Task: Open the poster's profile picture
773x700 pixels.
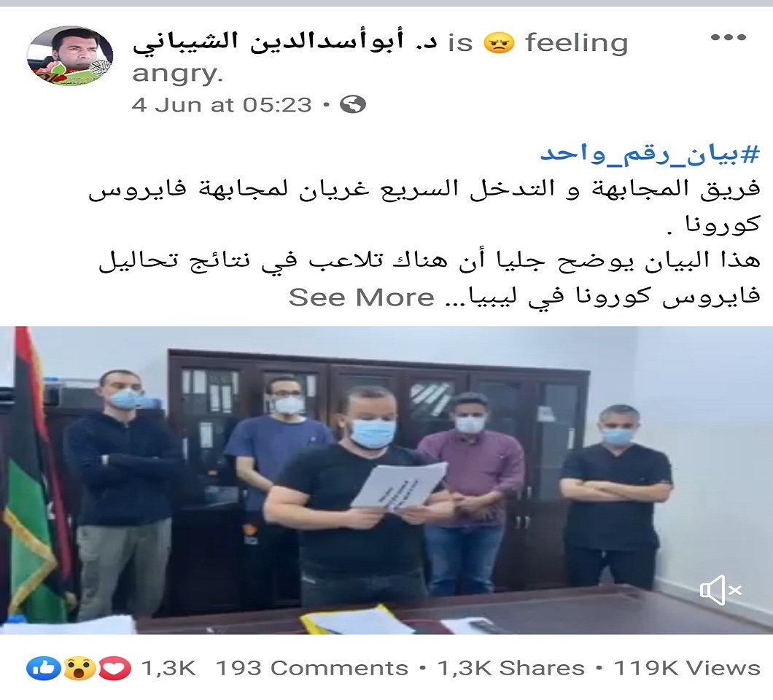Action: pos(69,55)
